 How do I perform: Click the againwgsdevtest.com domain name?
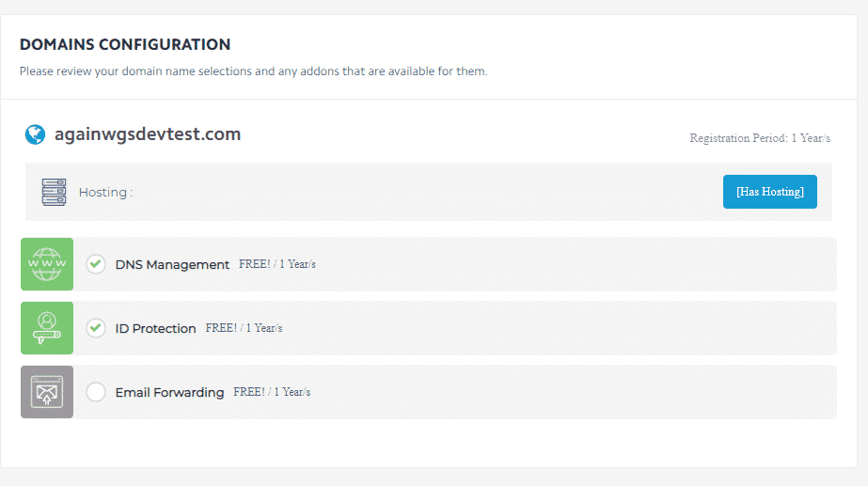coord(148,134)
